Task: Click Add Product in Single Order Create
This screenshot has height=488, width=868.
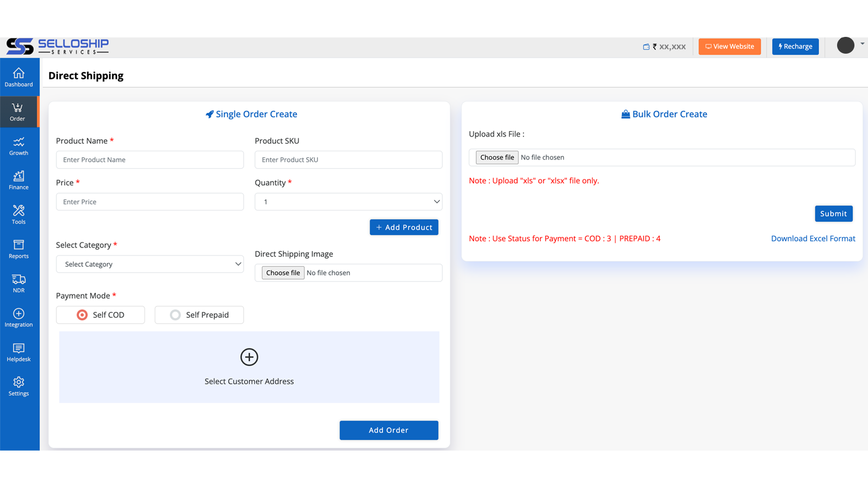Action: click(404, 227)
